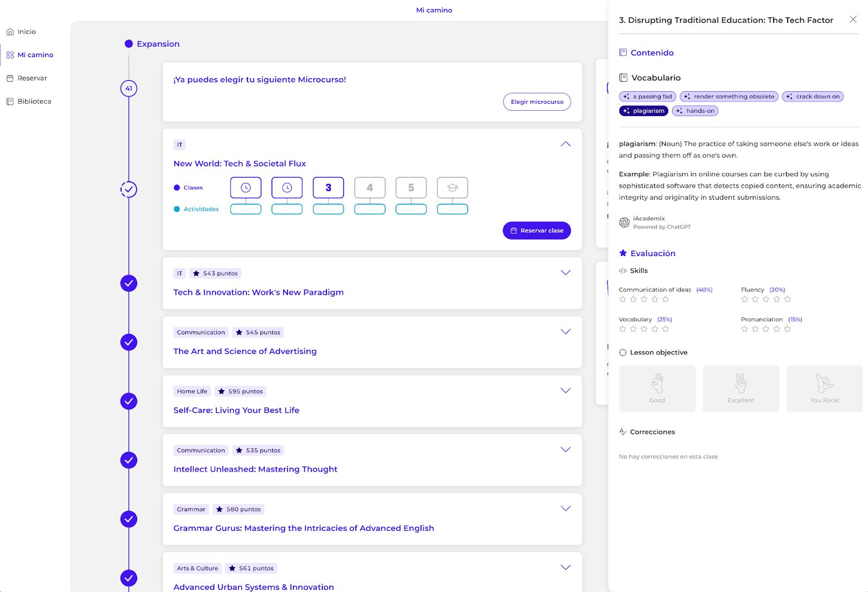Click the Vocabulario book icon
This screenshot has width=868, height=592.
point(623,78)
